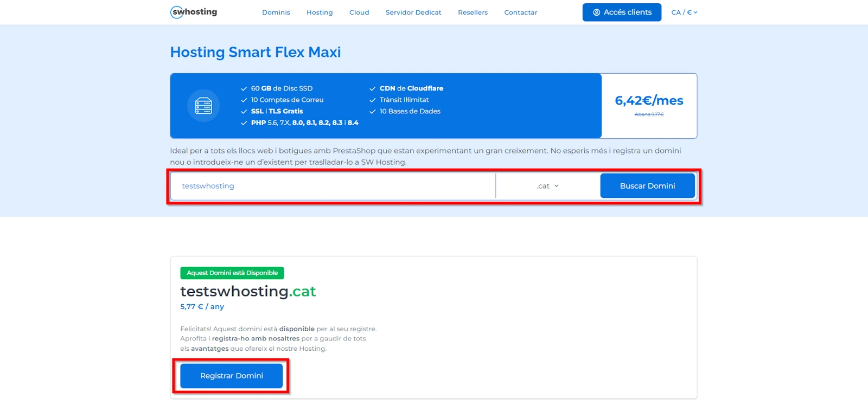Expand the .cat domain extension dropdown
Viewport: 868px width, 418px height.
coord(548,186)
